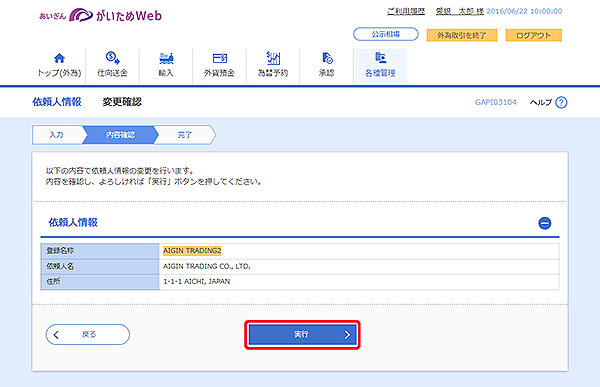The image size is (600, 387).
Task: Click the 依頼人情報 page title
Action: tap(57, 102)
